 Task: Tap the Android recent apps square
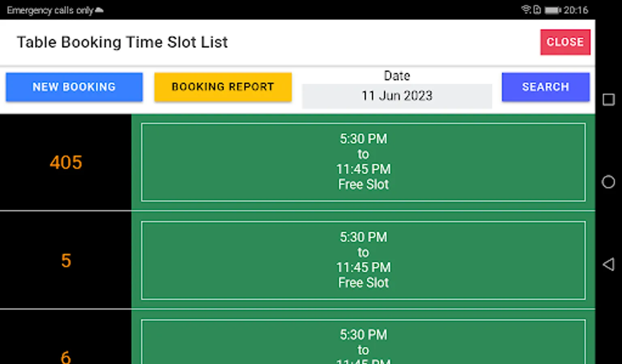coord(608,99)
